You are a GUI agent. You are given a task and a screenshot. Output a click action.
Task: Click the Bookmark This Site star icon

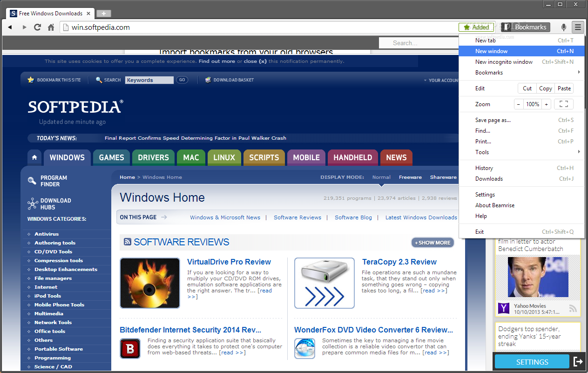pos(31,80)
